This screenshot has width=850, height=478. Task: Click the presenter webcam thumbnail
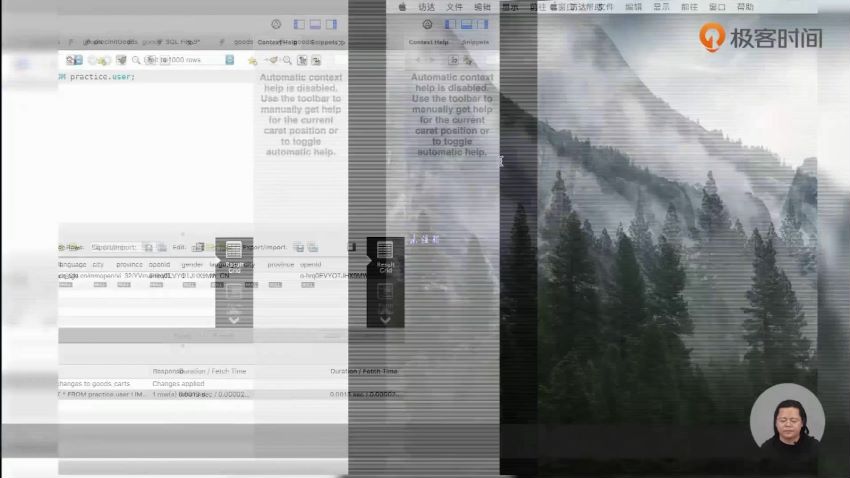pyautogui.click(x=787, y=421)
